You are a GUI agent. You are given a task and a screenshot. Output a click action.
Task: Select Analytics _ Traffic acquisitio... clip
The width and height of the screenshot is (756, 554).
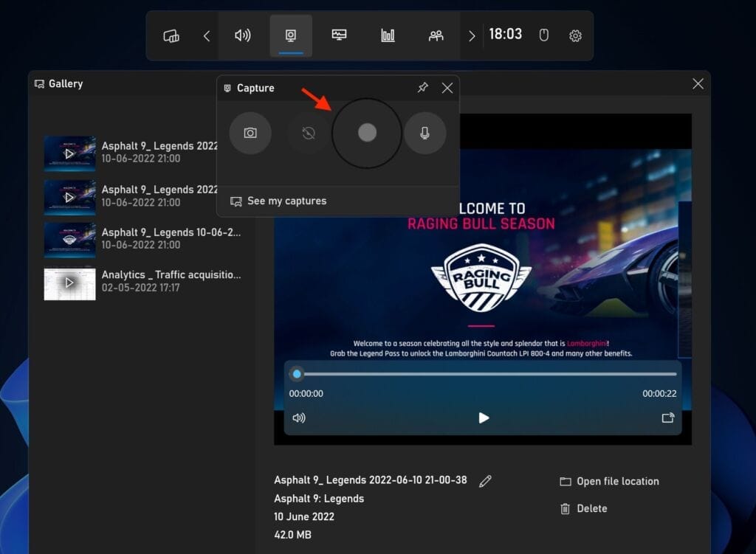[142, 283]
